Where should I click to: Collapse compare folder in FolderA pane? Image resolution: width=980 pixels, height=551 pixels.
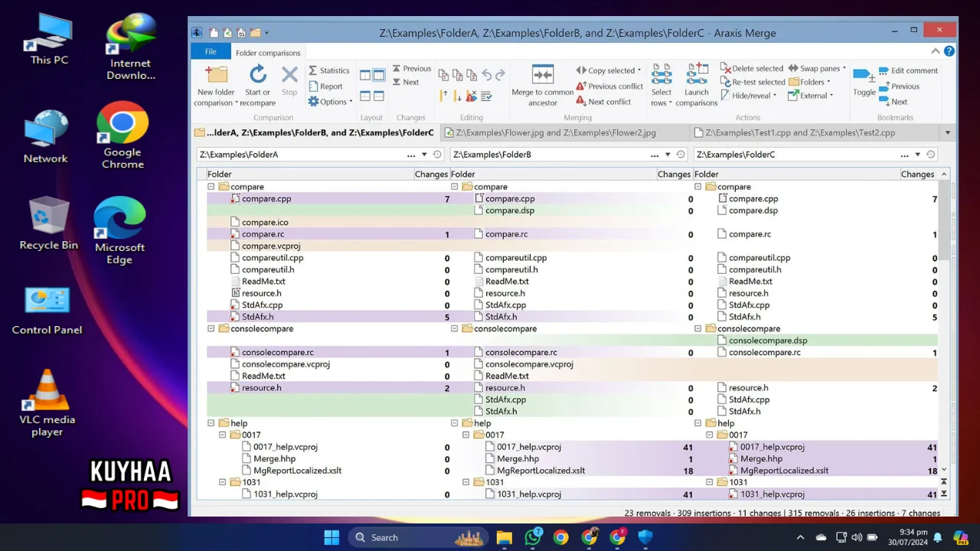[x=211, y=187]
